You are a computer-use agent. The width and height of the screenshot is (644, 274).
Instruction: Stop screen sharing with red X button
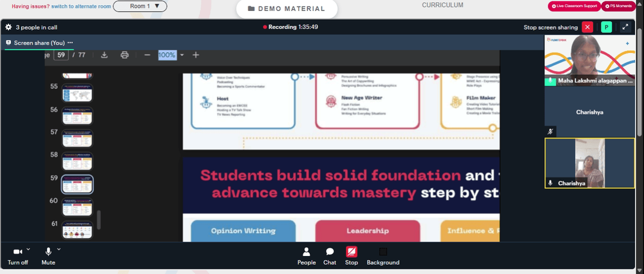(587, 27)
